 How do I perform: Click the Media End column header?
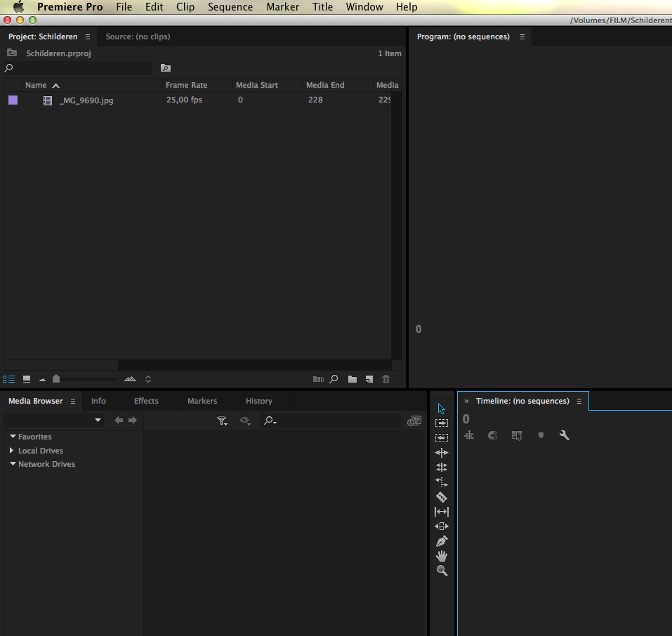[325, 85]
